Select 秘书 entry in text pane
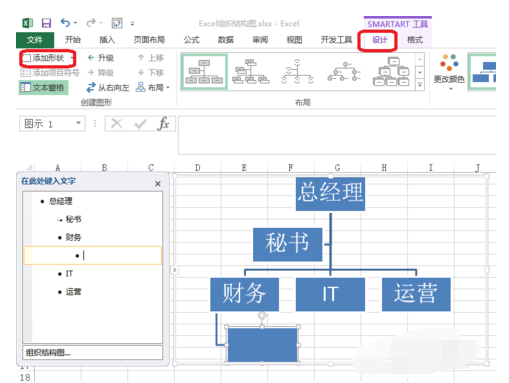The width and height of the screenshot is (509, 383). coord(73,219)
